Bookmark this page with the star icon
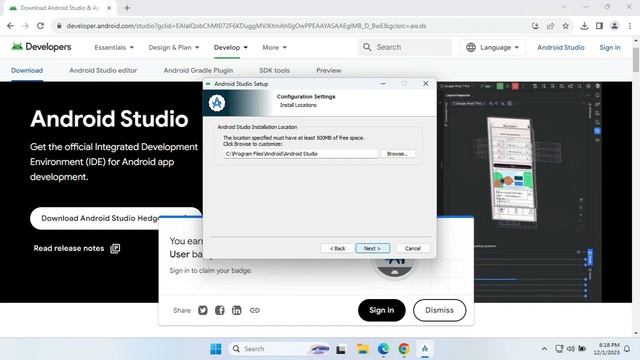This screenshot has width=640, height=360. 565,26
